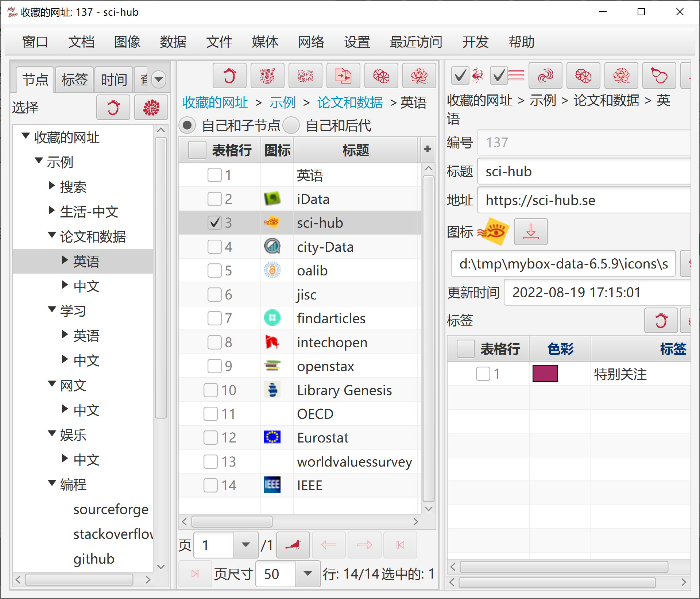Expand the 搜索 tree node
The width and height of the screenshot is (700, 599).
[52, 185]
